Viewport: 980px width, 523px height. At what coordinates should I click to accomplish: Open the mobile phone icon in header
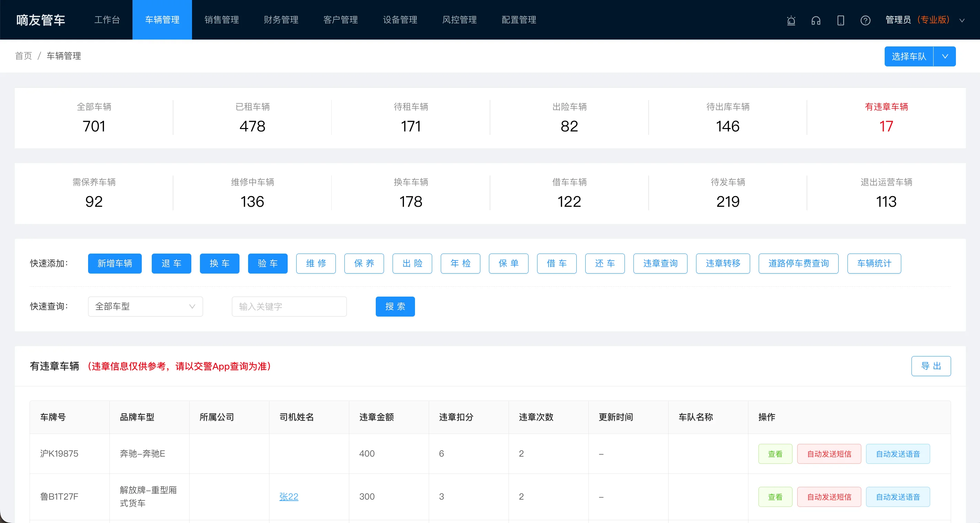point(840,20)
